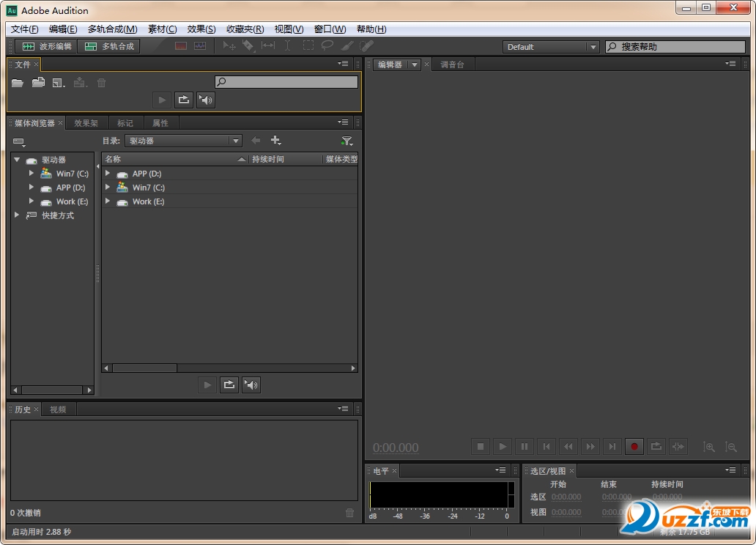
Task: Delete selected file with the trash icon
Action: pyautogui.click(x=101, y=83)
